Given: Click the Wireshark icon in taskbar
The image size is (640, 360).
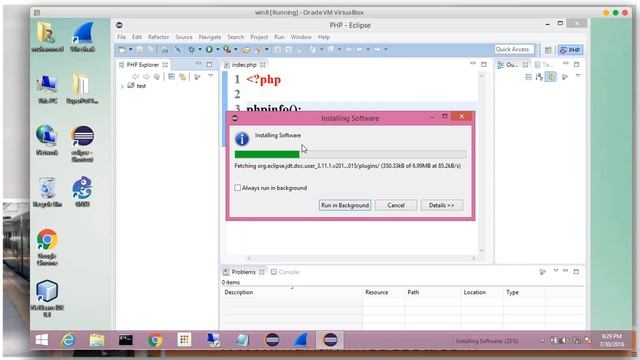Looking at the screenshot, I should click(x=301, y=340).
